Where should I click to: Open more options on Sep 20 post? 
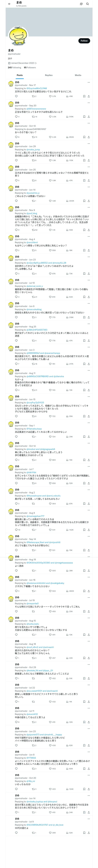[89, 102]
